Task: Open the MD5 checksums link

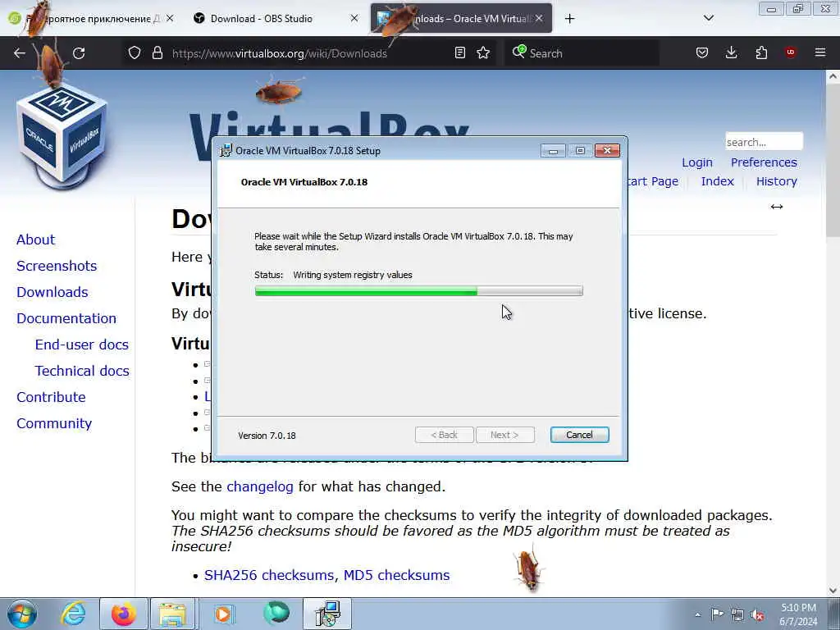Action: tap(396, 575)
